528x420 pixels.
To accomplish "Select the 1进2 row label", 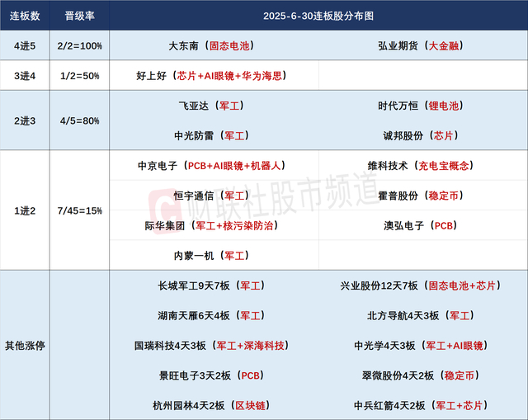I will pos(25,210).
